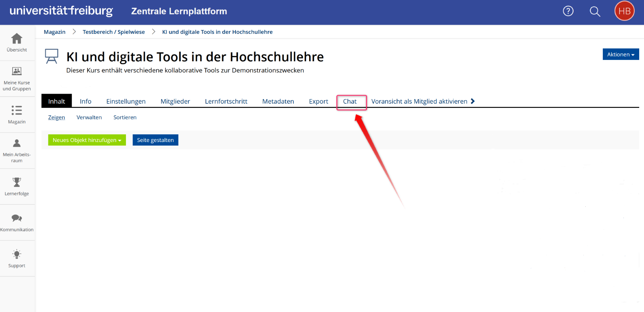The height and width of the screenshot is (312, 644).
Task: Open the HB user avatar menu
Action: coord(624,11)
